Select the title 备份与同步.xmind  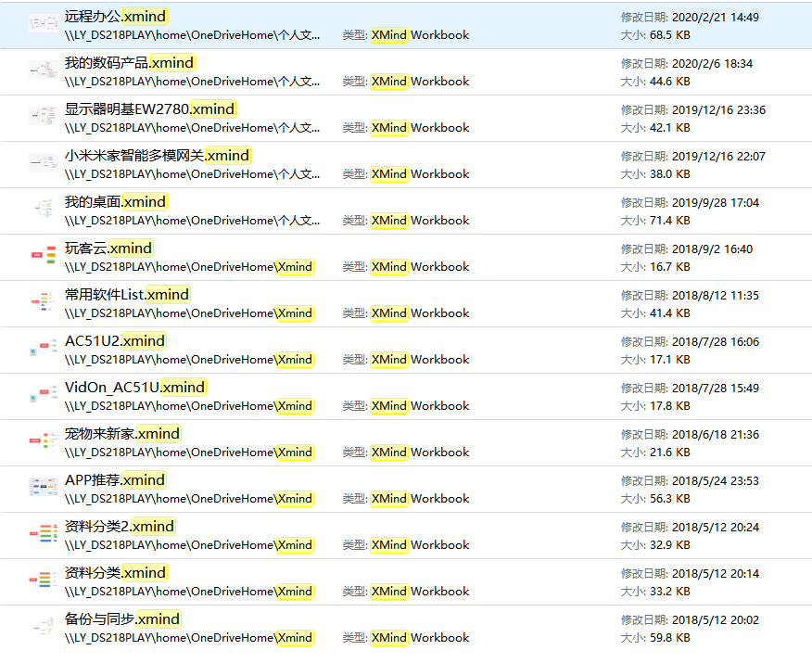pos(122,619)
